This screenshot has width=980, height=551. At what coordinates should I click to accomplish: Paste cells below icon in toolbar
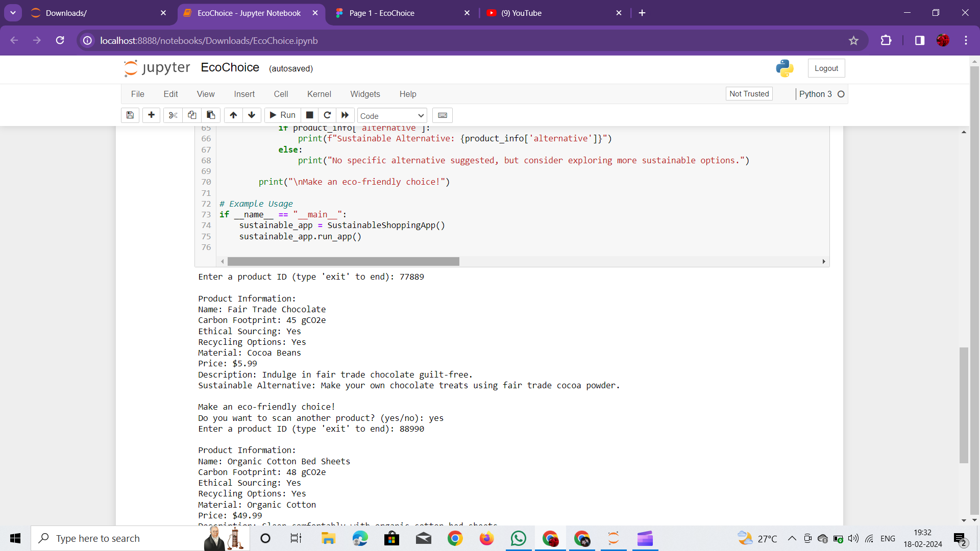pyautogui.click(x=211, y=115)
